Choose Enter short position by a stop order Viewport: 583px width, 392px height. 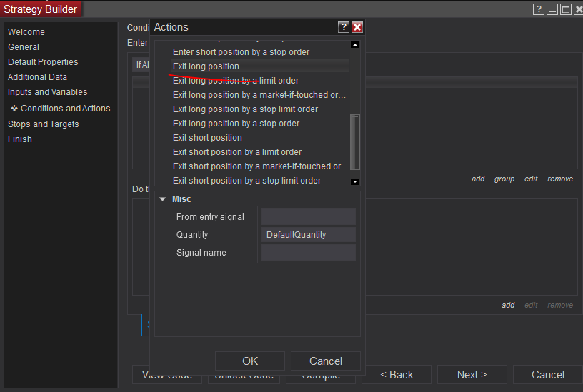pyautogui.click(x=241, y=52)
